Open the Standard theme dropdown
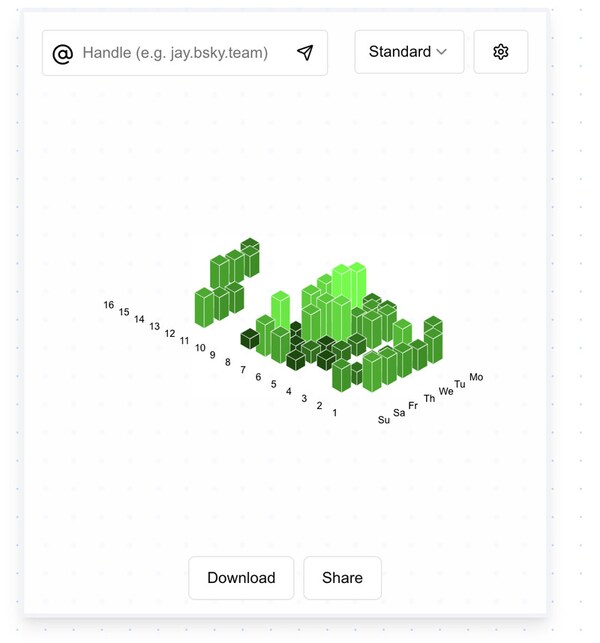This screenshot has width=600, height=643. pos(408,52)
